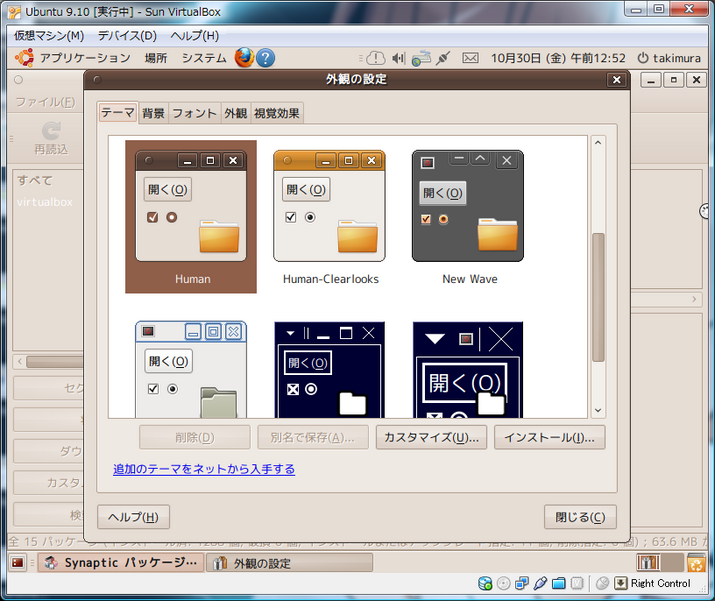The width and height of the screenshot is (715, 601).
Task: Open the network manager icon
Action: point(421,58)
